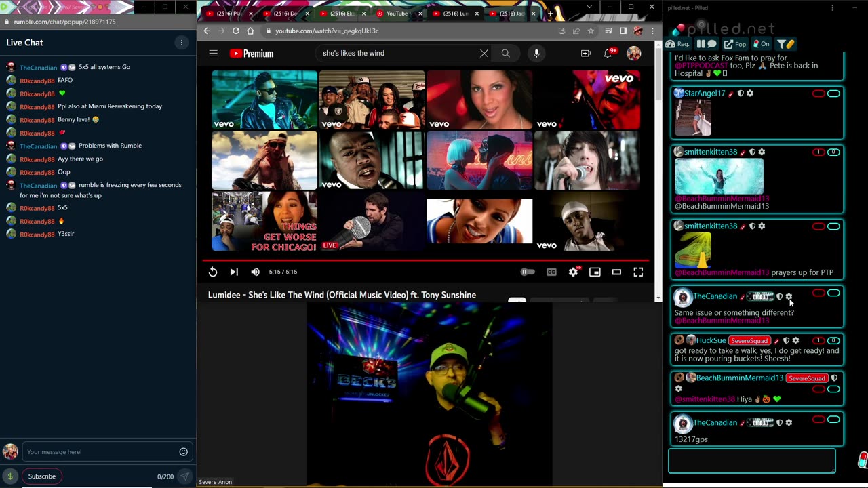The height and width of the screenshot is (488, 868).
Task: Open YouTube account avatar menu
Action: coord(633,53)
